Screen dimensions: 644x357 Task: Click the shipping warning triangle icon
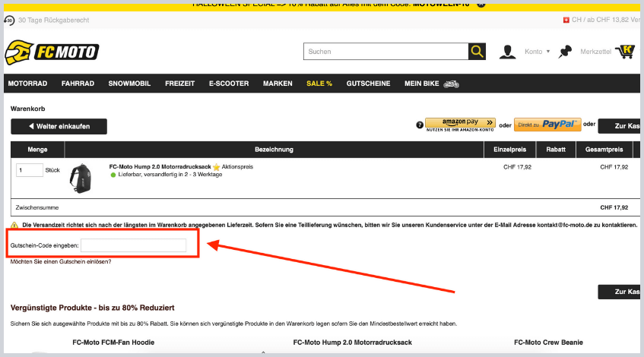14,225
